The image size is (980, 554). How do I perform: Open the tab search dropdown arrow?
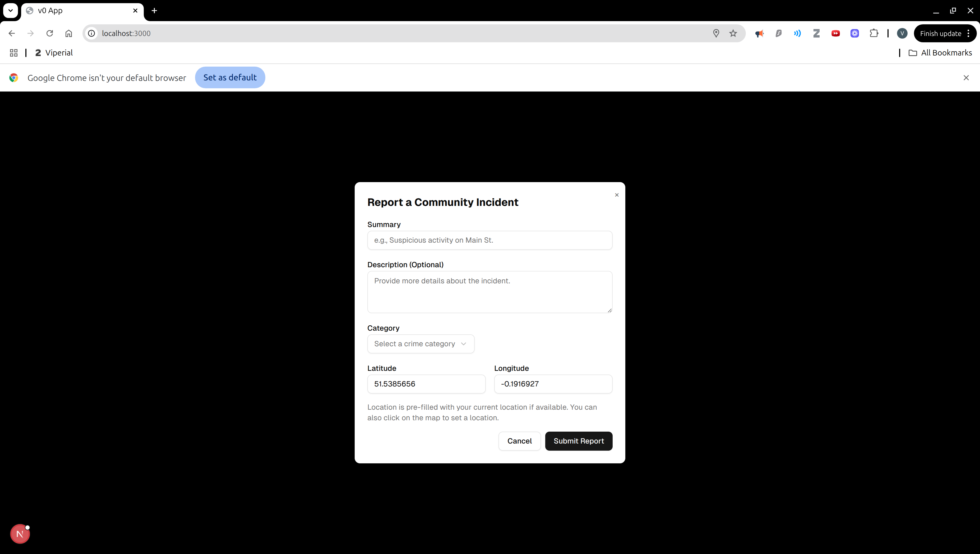(x=11, y=10)
